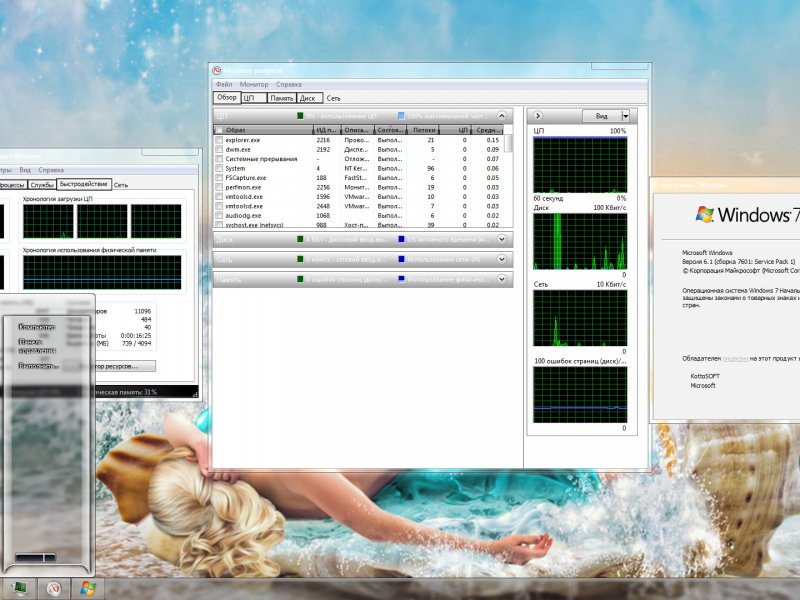The height and width of the screenshot is (600, 800).
Task: Select svchost.exe (netsvcs) row name
Action: tap(255, 225)
